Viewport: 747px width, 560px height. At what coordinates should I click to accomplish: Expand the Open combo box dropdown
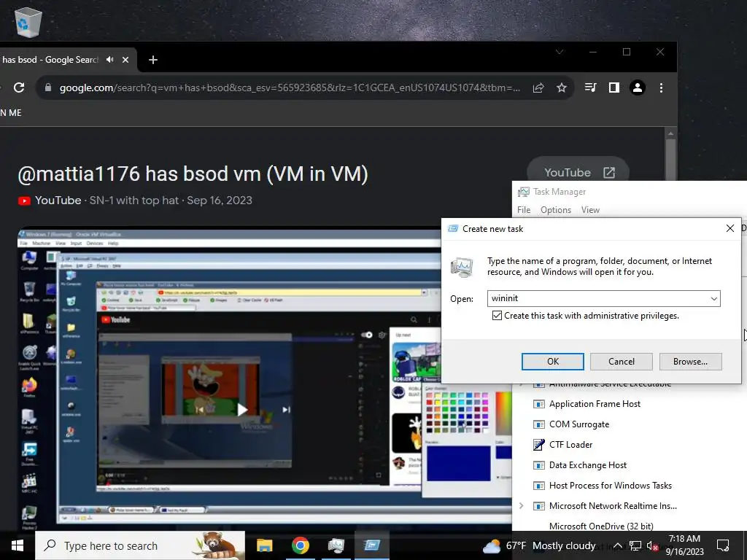pos(714,298)
